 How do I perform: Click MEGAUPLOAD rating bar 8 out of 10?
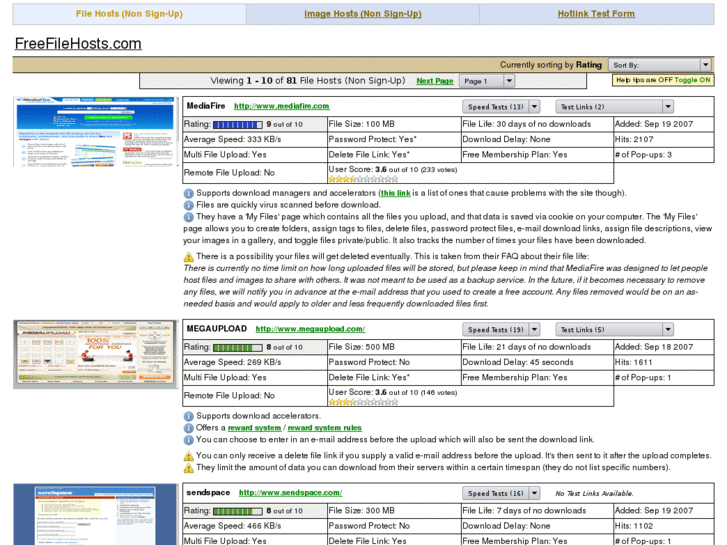point(238,347)
